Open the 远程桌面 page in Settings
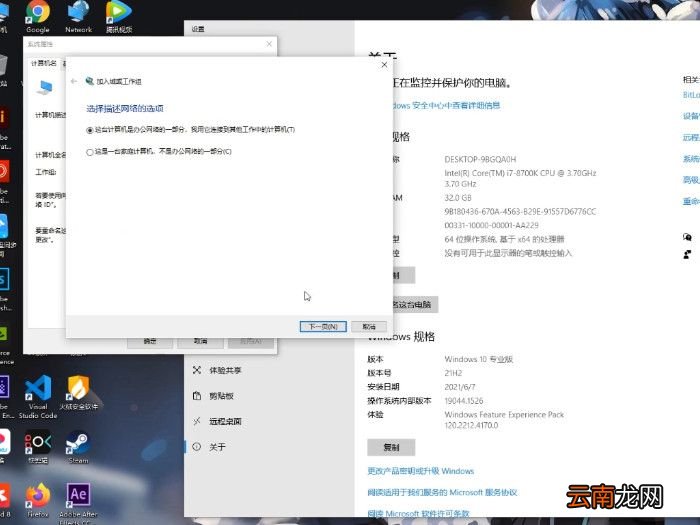 pos(225,421)
